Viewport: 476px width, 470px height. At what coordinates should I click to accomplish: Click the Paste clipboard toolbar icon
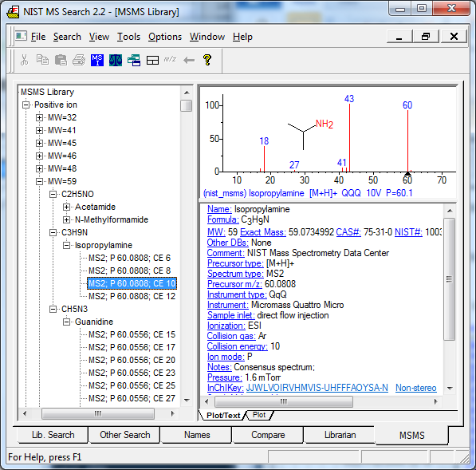pyautogui.click(x=61, y=60)
